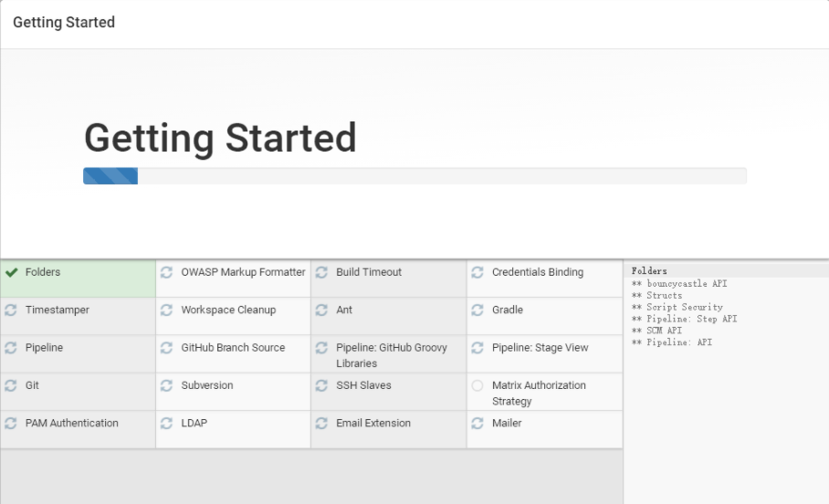Click the sync icon next to OWASP Markup Formatter
The image size is (829, 504).
(166, 272)
